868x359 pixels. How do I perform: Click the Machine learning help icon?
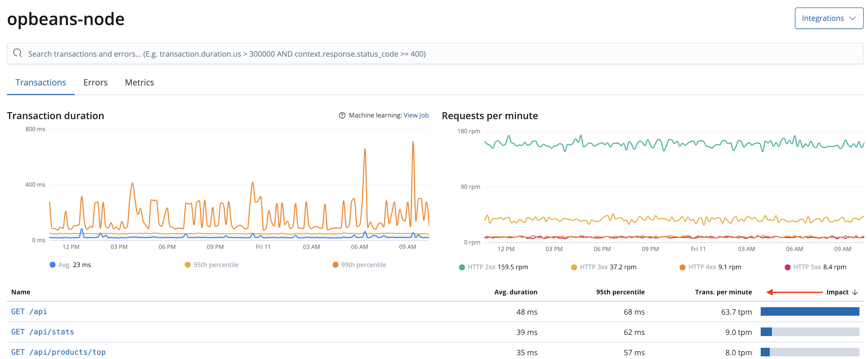click(x=341, y=115)
